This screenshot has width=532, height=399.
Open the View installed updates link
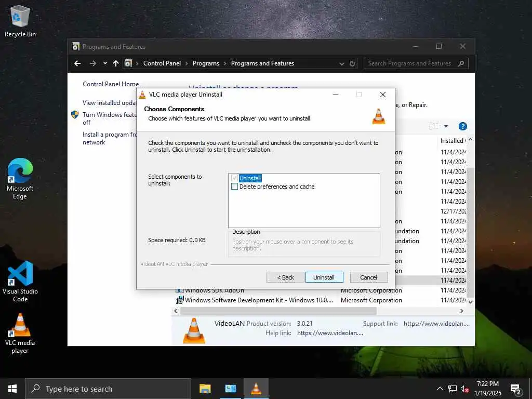109,103
